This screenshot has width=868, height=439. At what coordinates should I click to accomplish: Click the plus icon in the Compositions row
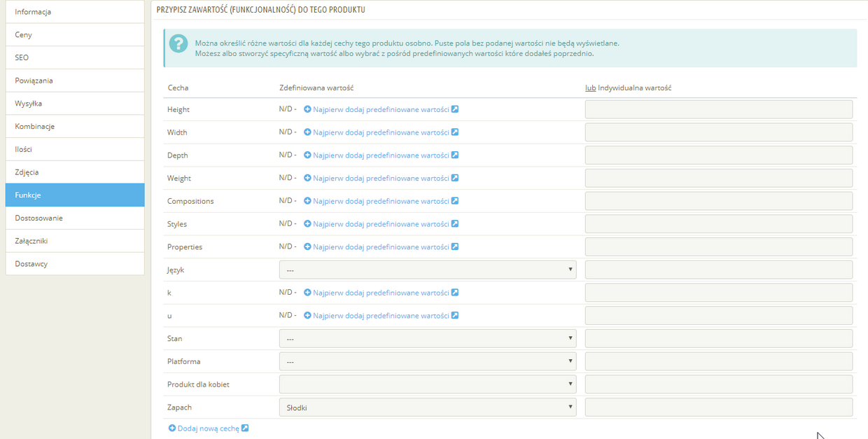[307, 201]
